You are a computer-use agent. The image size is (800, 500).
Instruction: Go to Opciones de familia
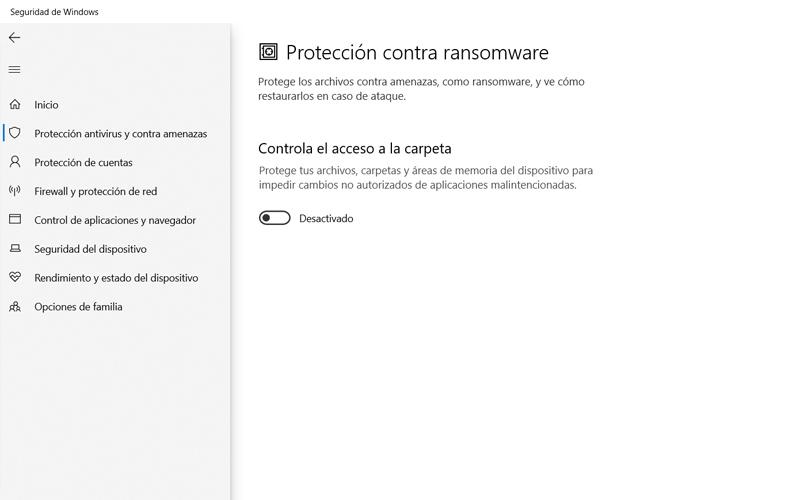pyautogui.click(x=78, y=308)
